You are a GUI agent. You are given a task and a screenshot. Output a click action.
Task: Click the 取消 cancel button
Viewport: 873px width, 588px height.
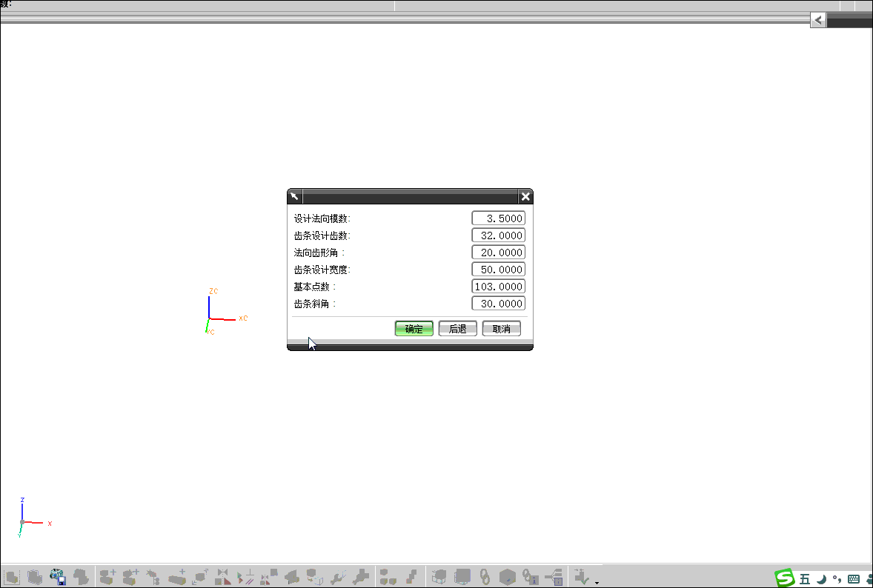(501, 329)
